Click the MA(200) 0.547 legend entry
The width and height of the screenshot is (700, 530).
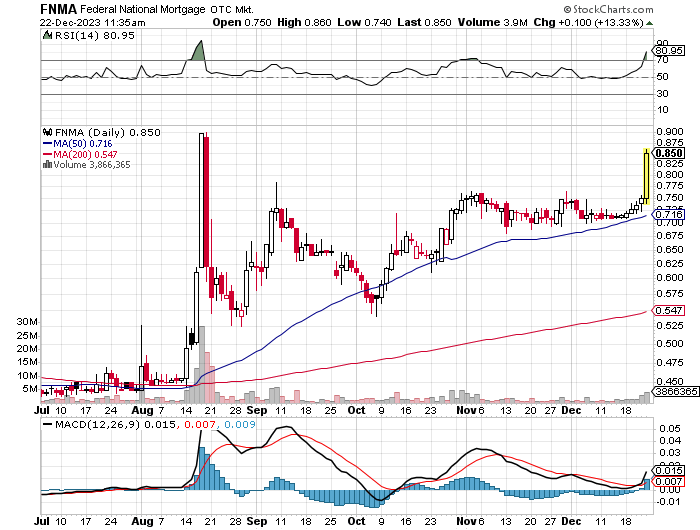pos(85,154)
